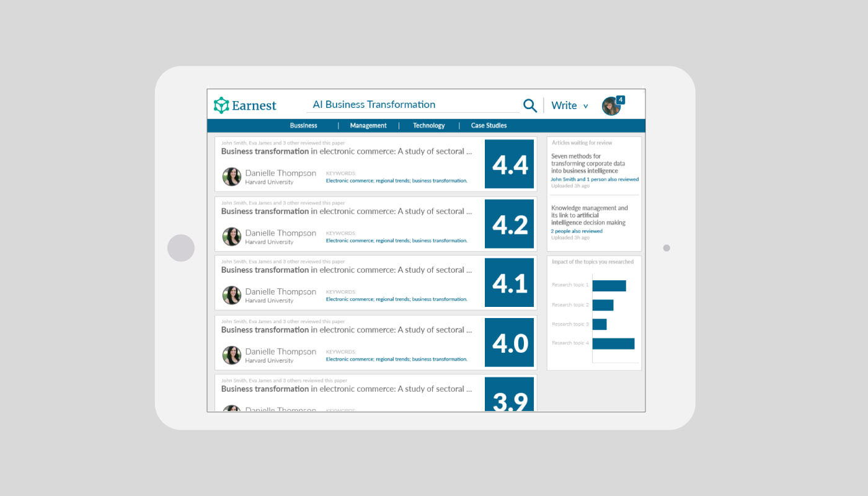Viewport: 868px width, 496px height.
Task: Click the keywords link in the 4.1 result
Action: click(x=397, y=299)
